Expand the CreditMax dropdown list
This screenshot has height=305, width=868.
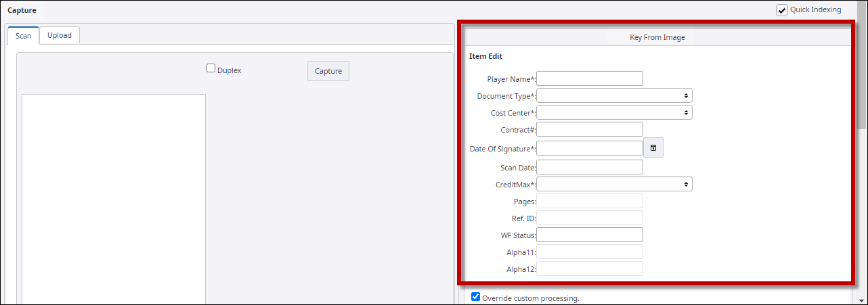[615, 184]
